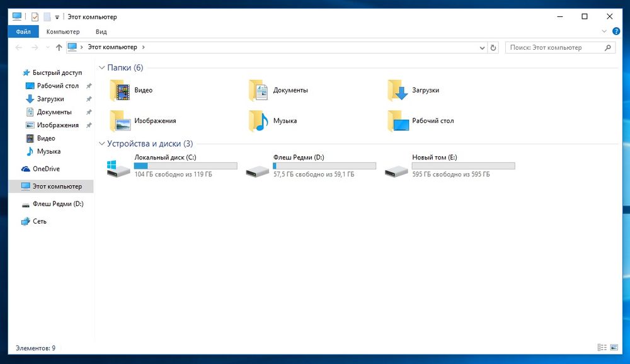Open the Рабочий стол folder icon in Папки
Screen dimensions: 630x364
click(x=398, y=121)
